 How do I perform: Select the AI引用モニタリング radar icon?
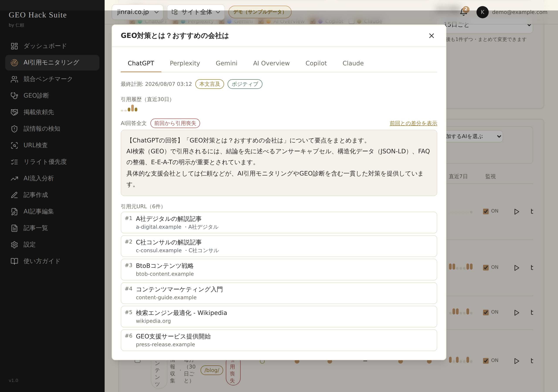coord(14,63)
